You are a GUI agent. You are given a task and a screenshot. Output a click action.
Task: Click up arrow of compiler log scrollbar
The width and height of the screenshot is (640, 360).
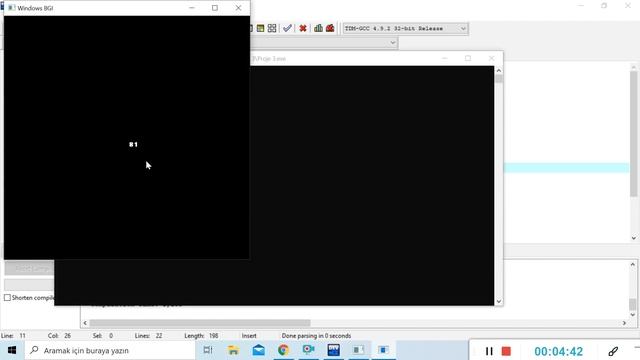point(633,264)
